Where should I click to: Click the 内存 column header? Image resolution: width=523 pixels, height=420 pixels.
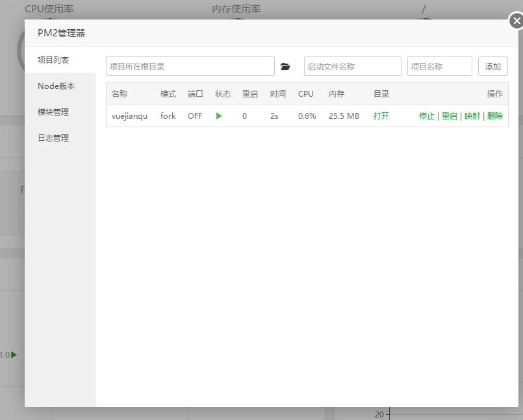point(337,94)
